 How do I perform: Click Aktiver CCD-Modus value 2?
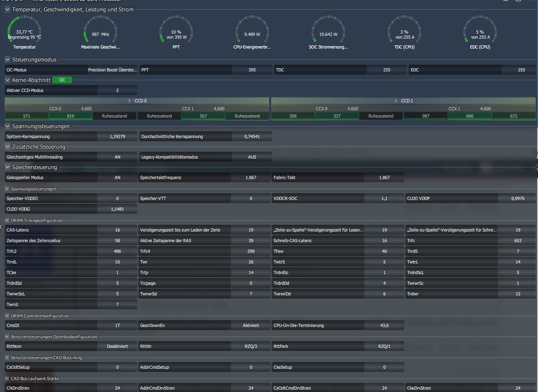pyautogui.click(x=117, y=90)
